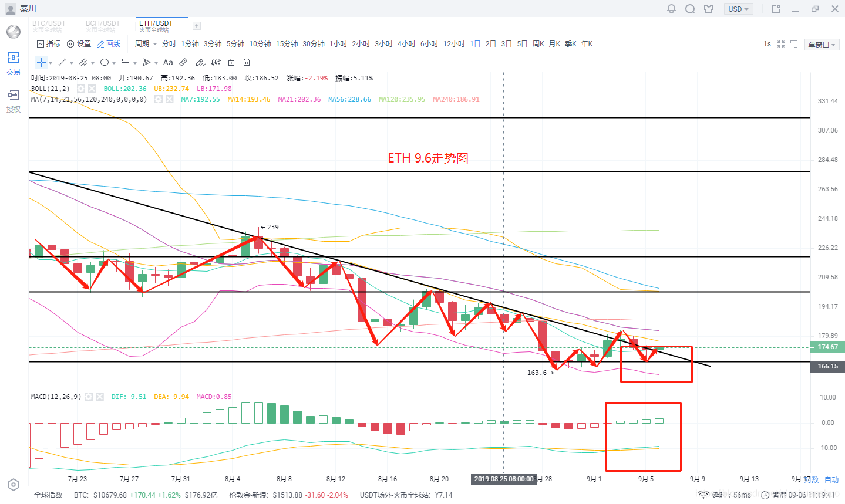Image resolution: width=845 pixels, height=504 pixels.
Task: Click the screenshot capture icon beside 单窗口
Action: pyautogui.click(x=794, y=44)
